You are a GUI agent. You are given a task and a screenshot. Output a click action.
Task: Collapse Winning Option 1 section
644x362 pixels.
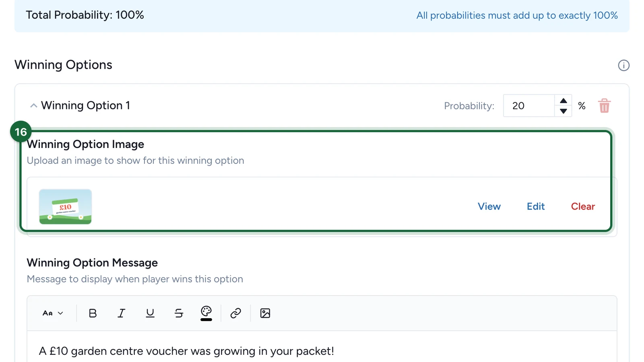click(33, 105)
